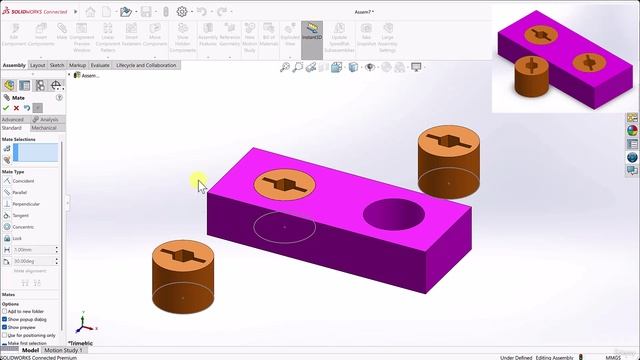640x360 pixels.
Task: Switch to the Evaluate ribbon tab
Action: (100, 65)
